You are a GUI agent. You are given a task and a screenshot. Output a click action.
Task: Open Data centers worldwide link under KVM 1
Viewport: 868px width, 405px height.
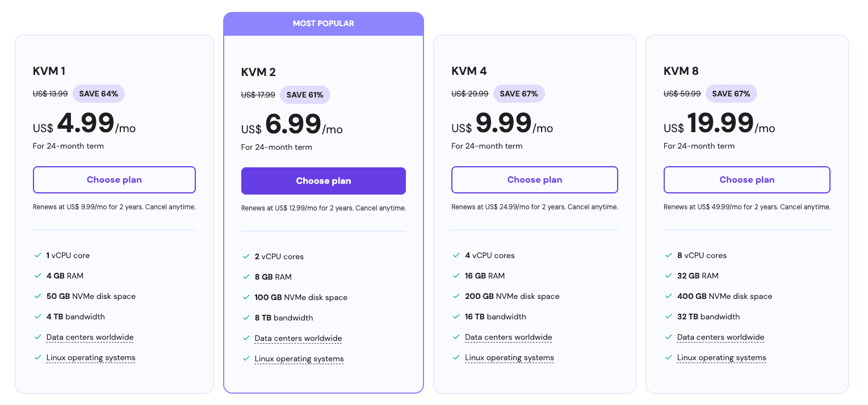pyautogui.click(x=90, y=337)
